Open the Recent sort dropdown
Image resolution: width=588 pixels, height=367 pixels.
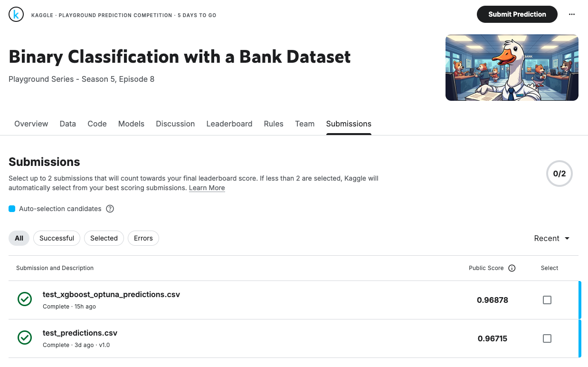coord(551,239)
